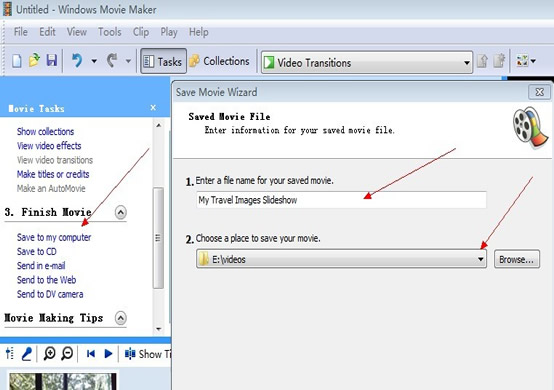Click the Open Project folder icon
This screenshot has width=554, height=390.
coord(34,60)
